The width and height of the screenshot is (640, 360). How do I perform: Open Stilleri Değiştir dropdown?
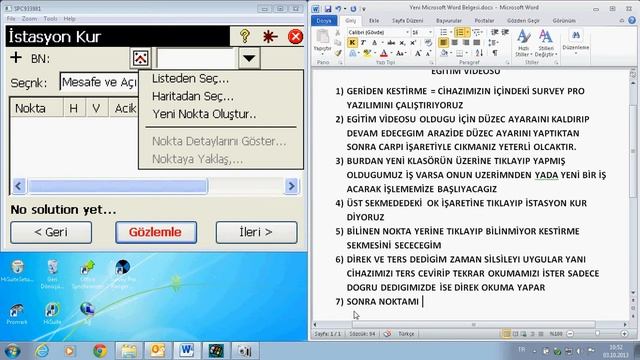point(546,42)
